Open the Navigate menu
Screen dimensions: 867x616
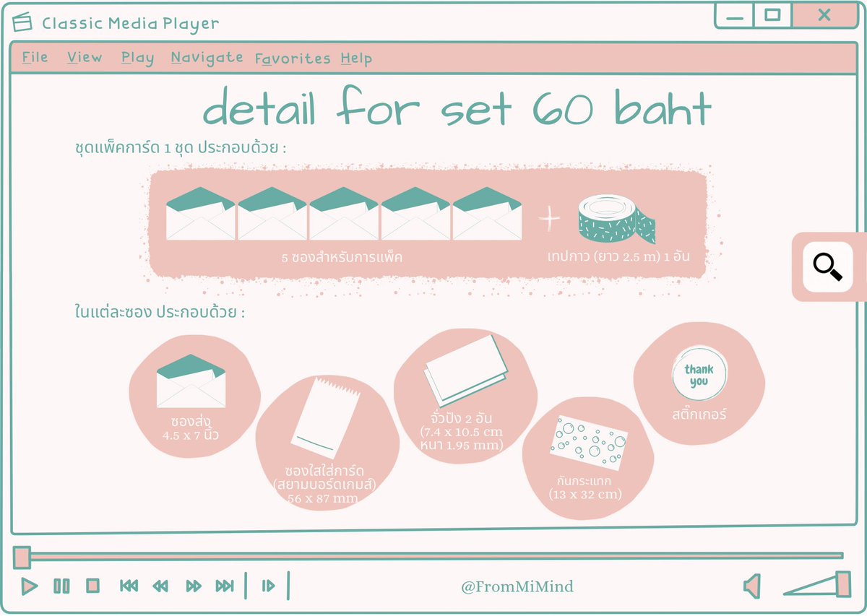(x=207, y=58)
